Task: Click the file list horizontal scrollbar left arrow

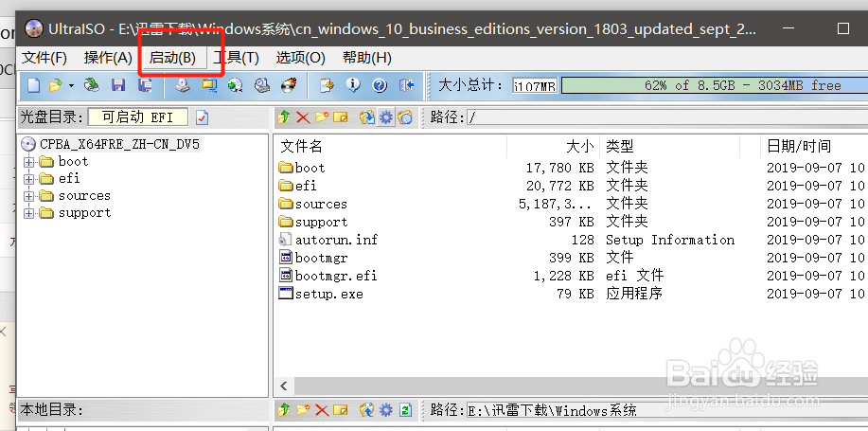Action: [284, 386]
